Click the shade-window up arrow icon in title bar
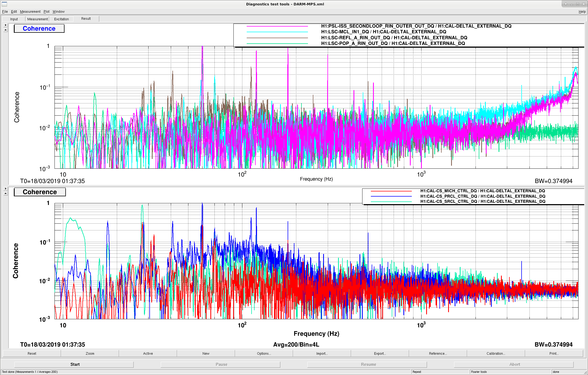588x375 pixels. [566, 4]
